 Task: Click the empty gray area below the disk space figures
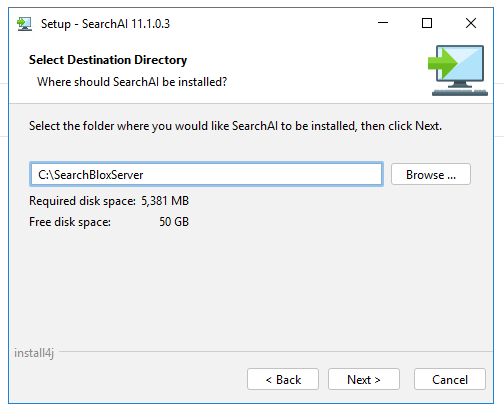coord(251,287)
